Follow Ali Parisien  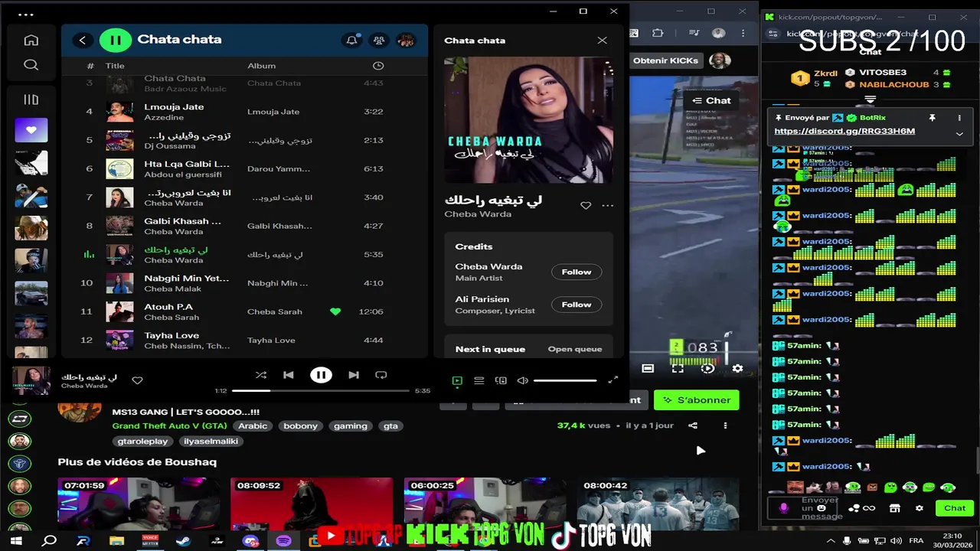tap(577, 305)
